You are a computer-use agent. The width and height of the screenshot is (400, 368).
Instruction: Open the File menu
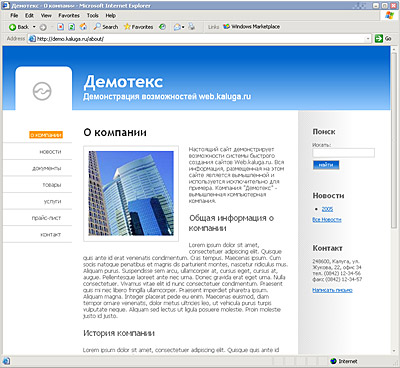point(14,15)
